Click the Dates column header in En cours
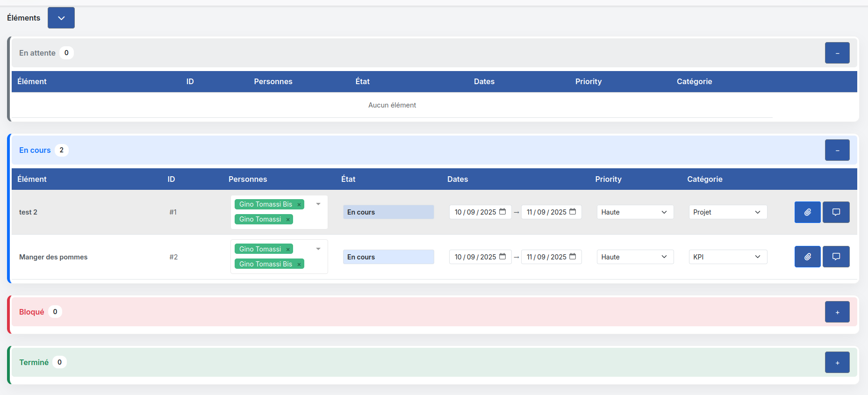The image size is (868, 395). 457,179
